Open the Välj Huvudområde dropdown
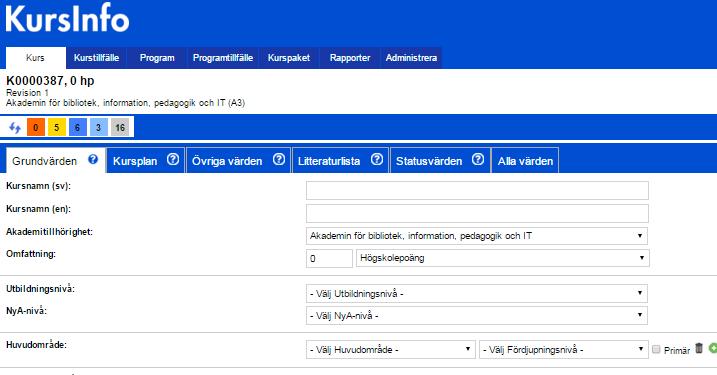The image size is (717, 375). [391, 350]
